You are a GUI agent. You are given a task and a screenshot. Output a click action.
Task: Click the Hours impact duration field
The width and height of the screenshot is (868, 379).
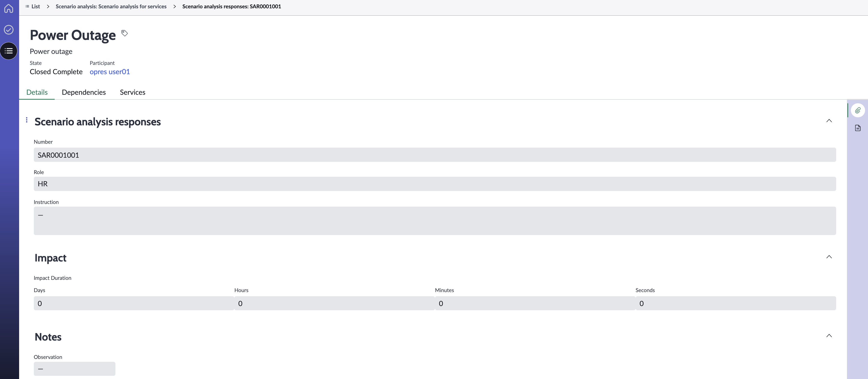pyautogui.click(x=334, y=303)
